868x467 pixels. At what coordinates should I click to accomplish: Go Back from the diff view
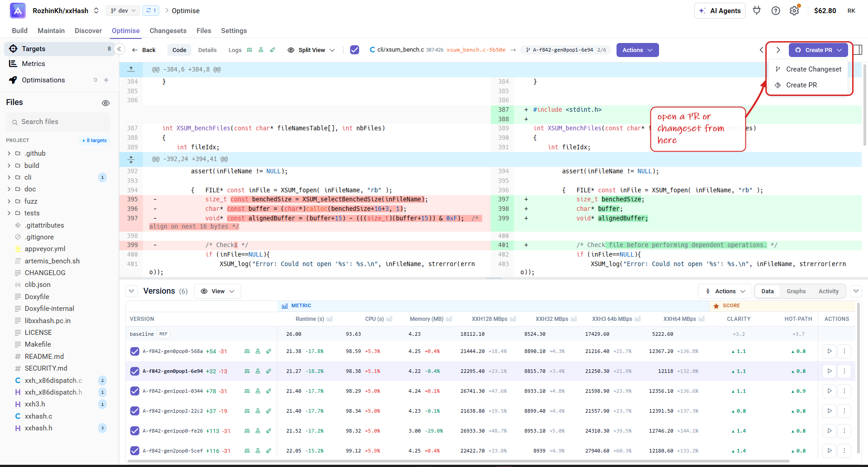(x=144, y=50)
